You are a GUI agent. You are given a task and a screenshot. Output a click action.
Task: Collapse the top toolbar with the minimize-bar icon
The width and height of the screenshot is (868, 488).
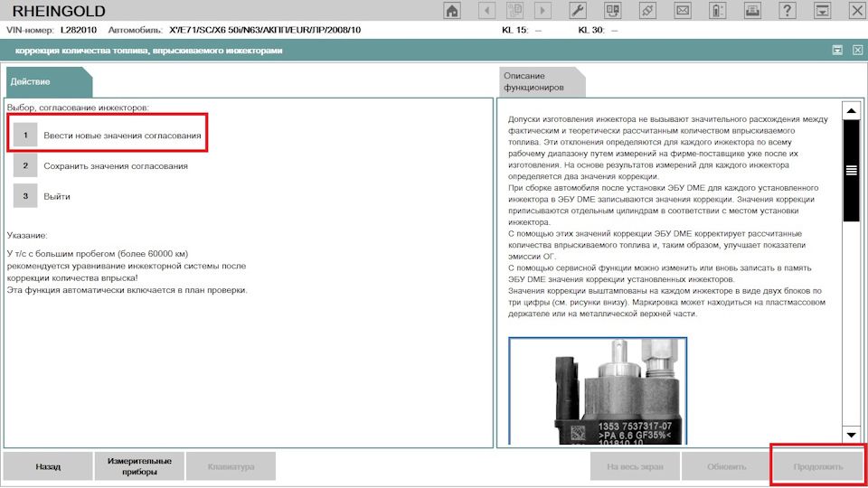[x=822, y=11]
